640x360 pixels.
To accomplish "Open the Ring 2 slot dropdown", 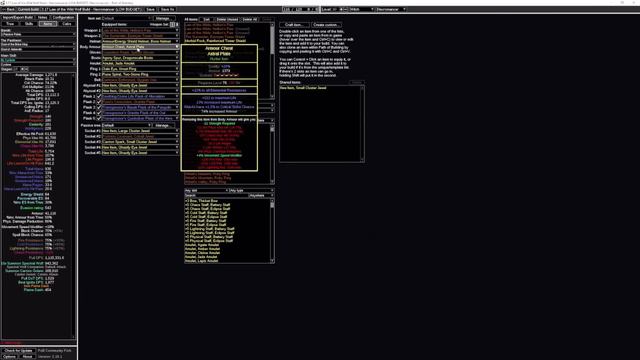I will pyautogui.click(x=140, y=74).
